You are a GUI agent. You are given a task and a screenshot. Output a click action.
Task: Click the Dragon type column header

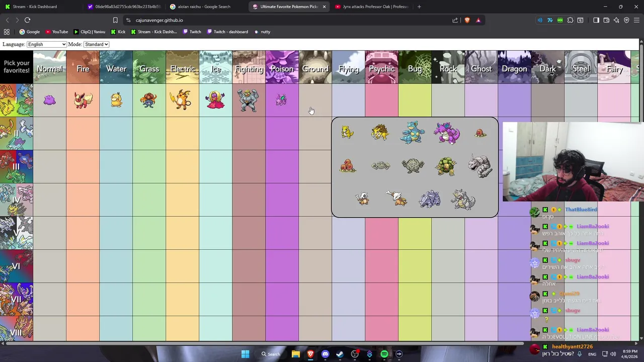pyautogui.click(x=514, y=67)
